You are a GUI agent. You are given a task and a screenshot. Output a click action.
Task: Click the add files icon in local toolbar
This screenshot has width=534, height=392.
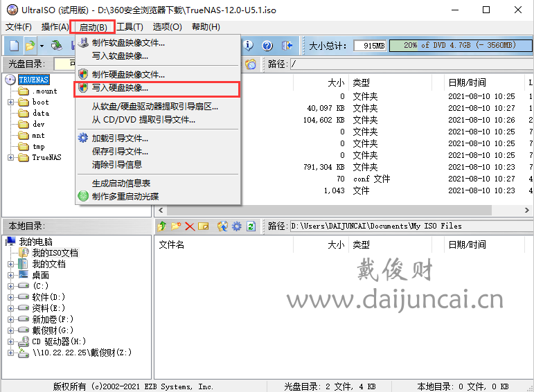tap(222, 226)
